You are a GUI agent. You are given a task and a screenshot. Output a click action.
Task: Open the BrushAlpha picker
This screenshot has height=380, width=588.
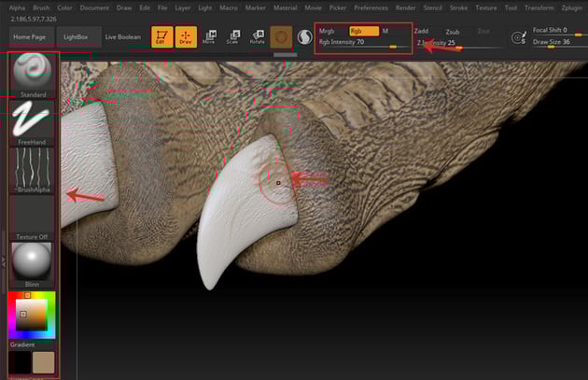coord(32,170)
